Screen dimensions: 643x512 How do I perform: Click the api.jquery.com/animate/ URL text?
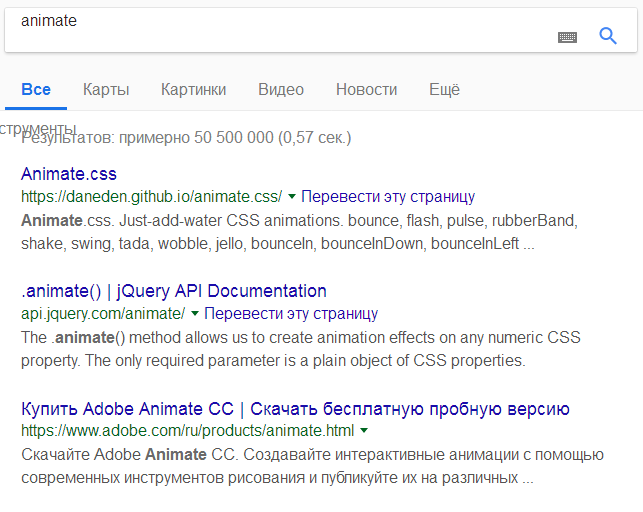tap(103, 314)
